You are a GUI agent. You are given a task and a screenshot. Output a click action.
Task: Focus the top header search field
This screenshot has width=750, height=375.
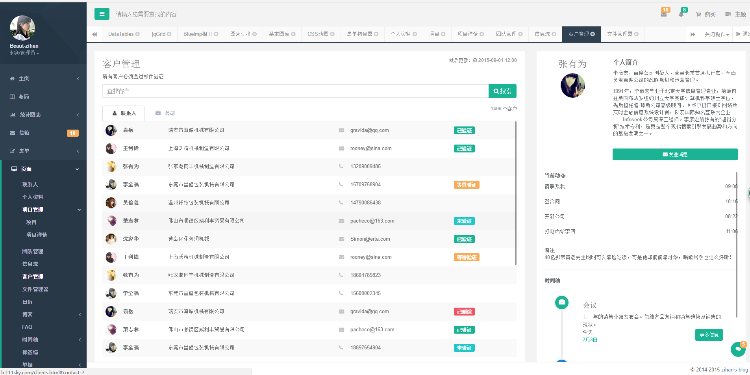tap(146, 14)
